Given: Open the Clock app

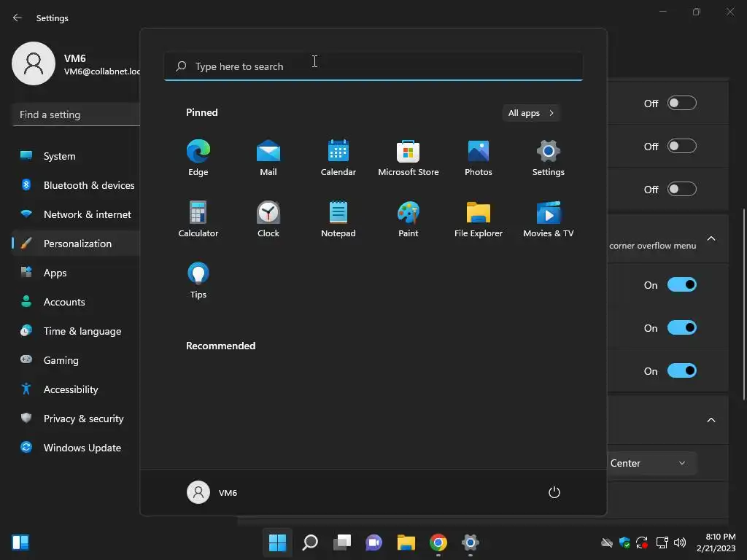Looking at the screenshot, I should [268, 219].
